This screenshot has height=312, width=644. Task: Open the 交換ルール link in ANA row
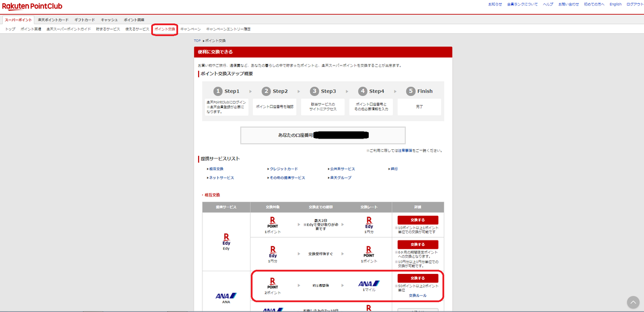418,296
